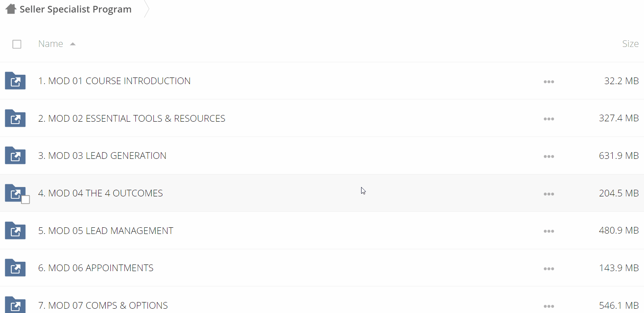
Task: Click folder icon for MOD 05 Lead Management
Action: click(x=15, y=230)
